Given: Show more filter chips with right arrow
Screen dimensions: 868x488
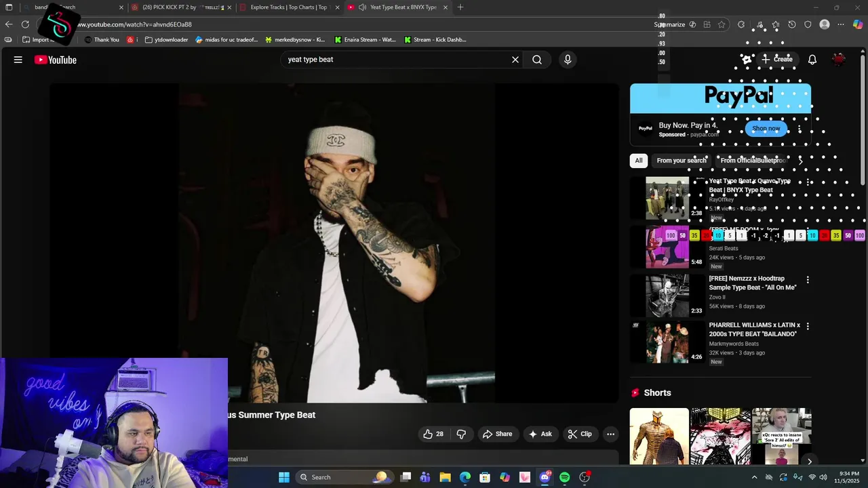Looking at the screenshot, I should 800,161.
